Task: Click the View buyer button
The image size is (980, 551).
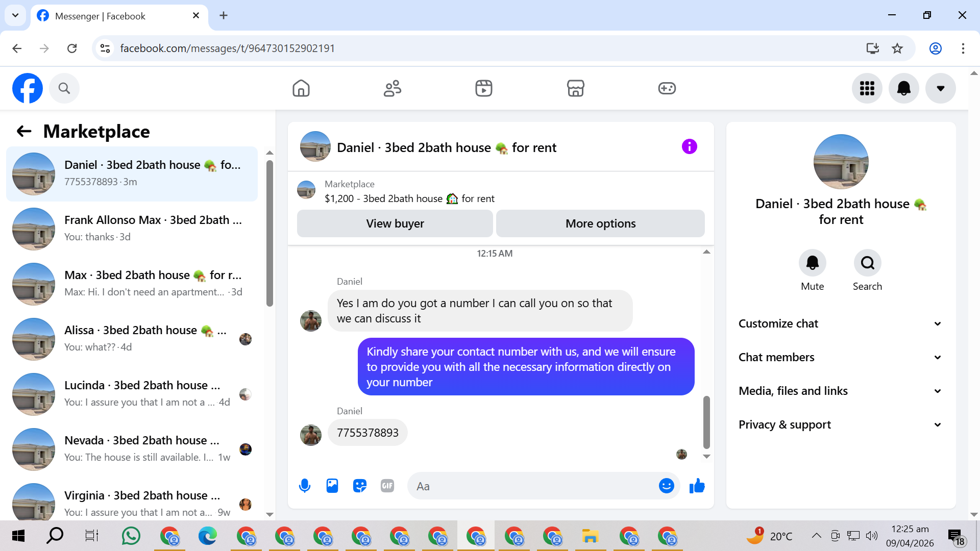Action: tap(395, 223)
